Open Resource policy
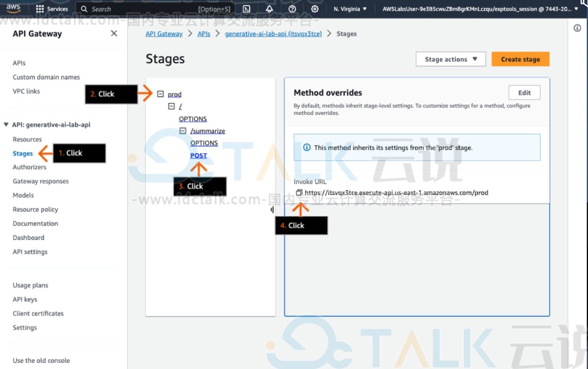 point(35,209)
